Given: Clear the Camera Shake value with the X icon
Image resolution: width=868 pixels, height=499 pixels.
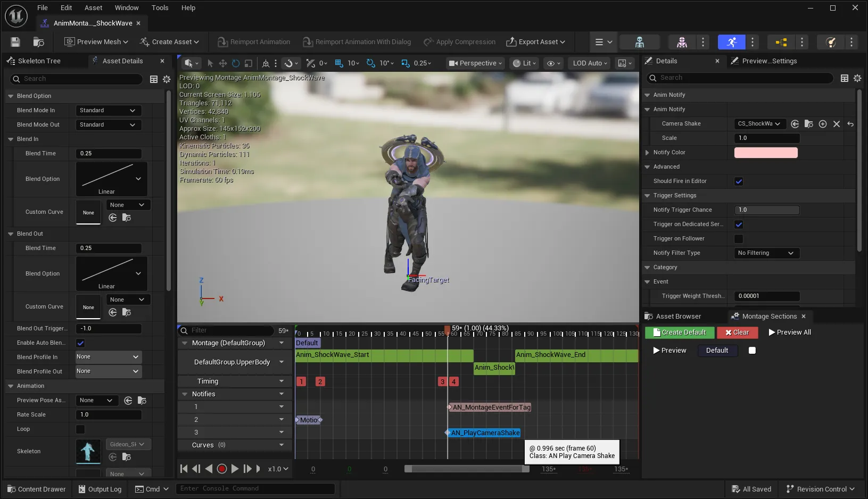Looking at the screenshot, I should [836, 123].
